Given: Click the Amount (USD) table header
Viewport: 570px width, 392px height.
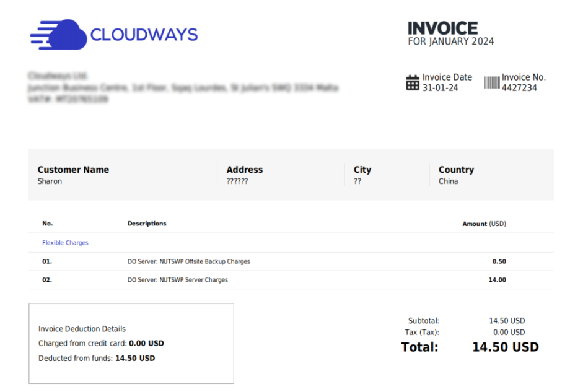Looking at the screenshot, I should pos(484,224).
